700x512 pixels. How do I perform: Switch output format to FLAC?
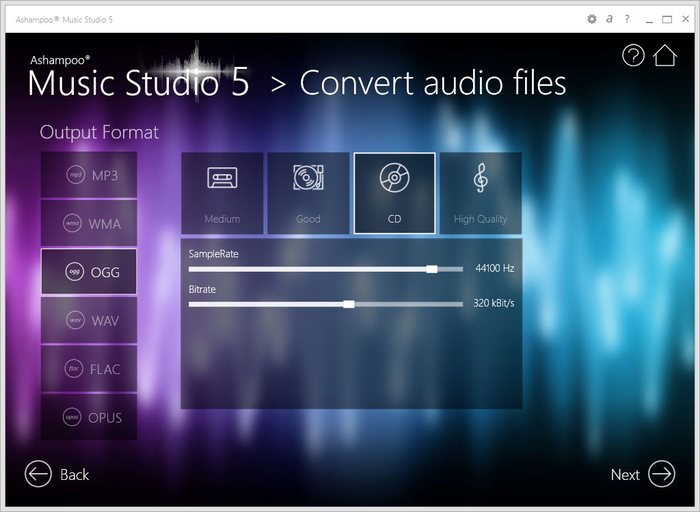(89, 369)
